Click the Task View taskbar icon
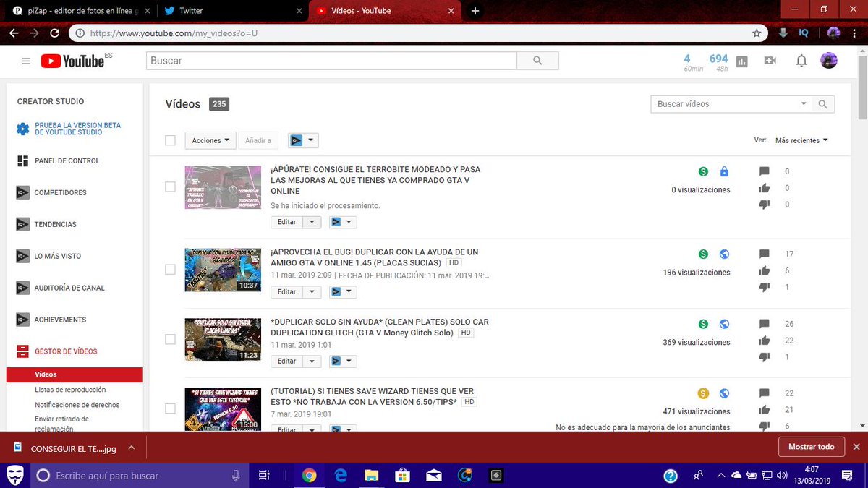Viewport: 868px width, 488px height. pyautogui.click(x=264, y=475)
